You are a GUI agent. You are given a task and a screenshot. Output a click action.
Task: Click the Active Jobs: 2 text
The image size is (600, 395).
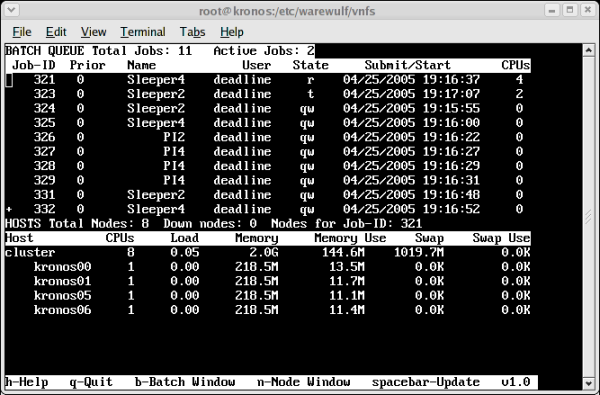click(x=264, y=51)
